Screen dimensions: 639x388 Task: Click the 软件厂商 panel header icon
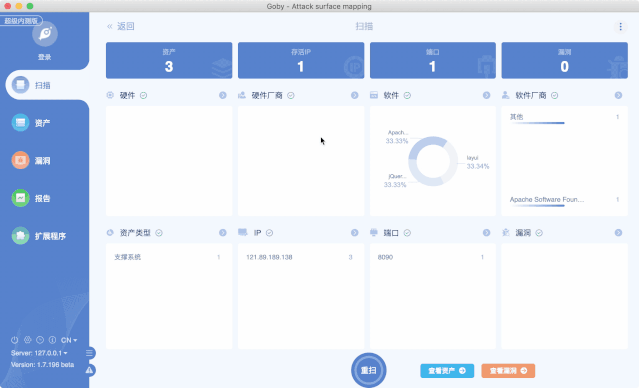point(506,95)
